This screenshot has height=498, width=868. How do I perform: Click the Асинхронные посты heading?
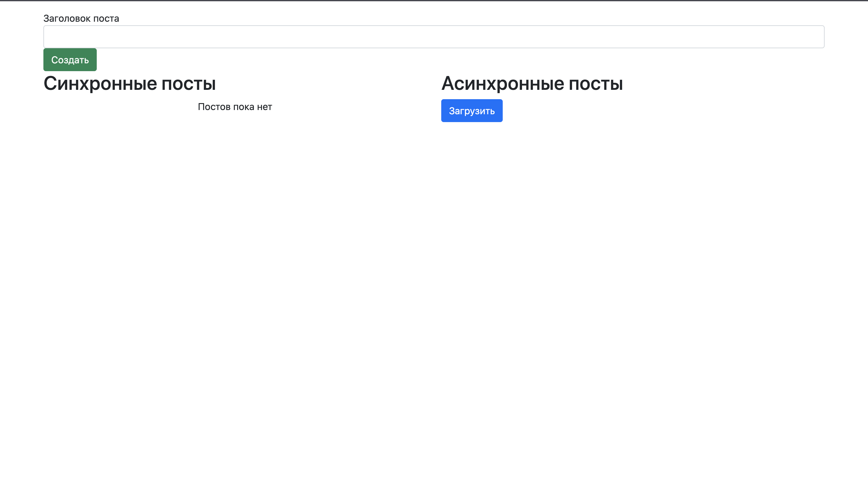click(532, 84)
